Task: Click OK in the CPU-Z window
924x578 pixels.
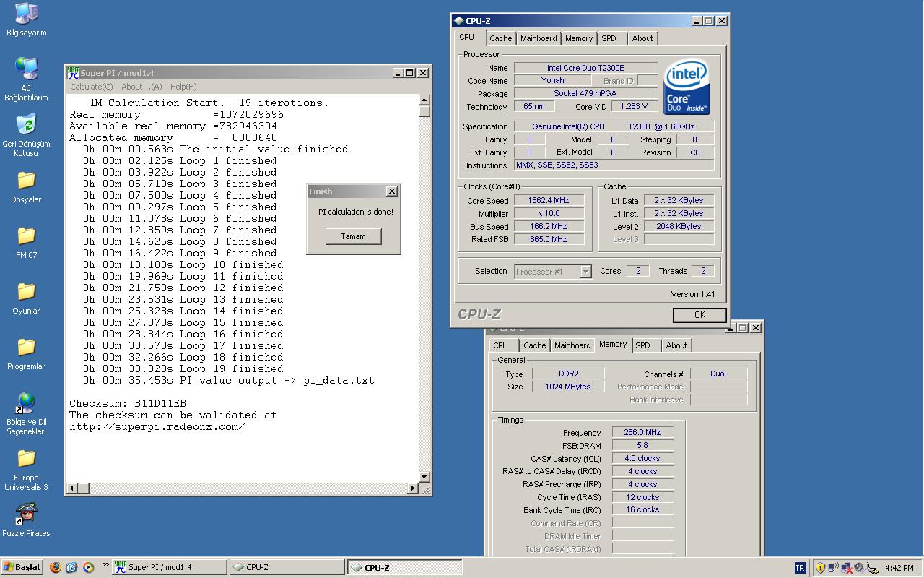Action: [x=699, y=314]
